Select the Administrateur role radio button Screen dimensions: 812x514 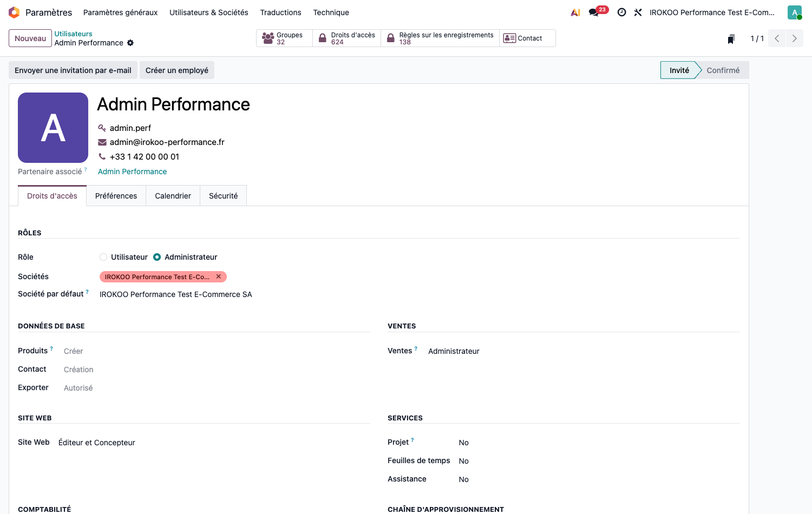pyautogui.click(x=157, y=257)
